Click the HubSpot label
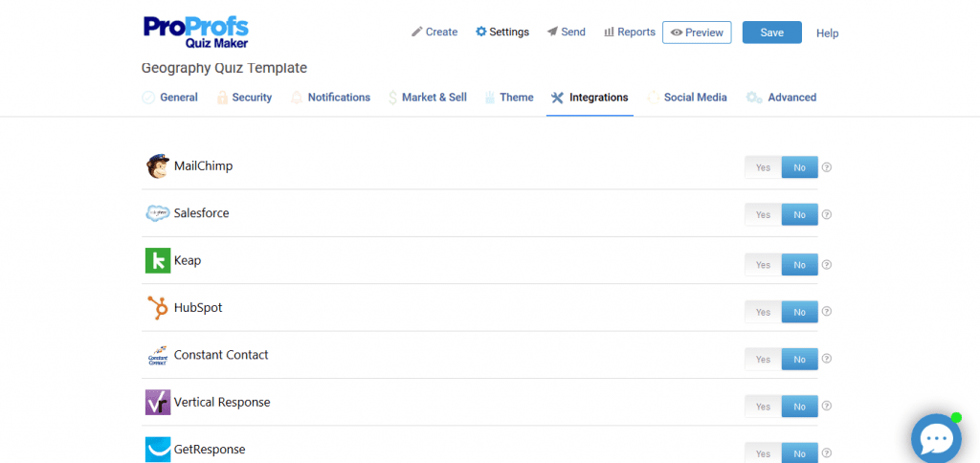 (x=198, y=307)
